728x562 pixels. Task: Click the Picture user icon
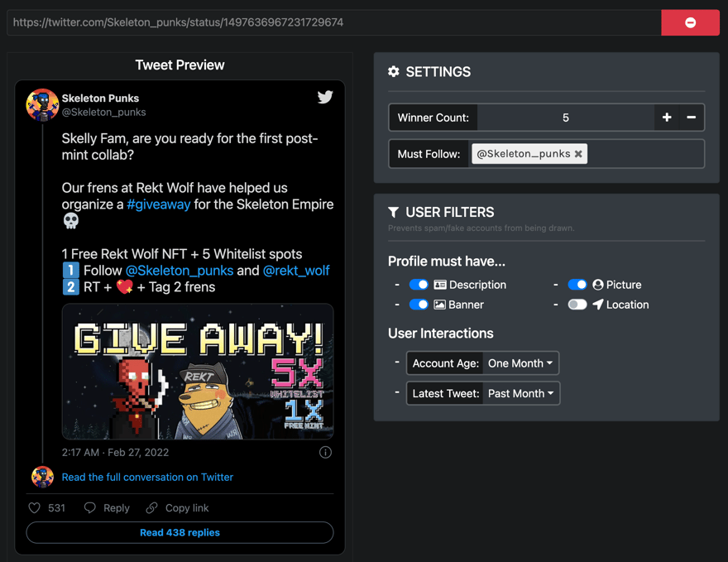(598, 285)
